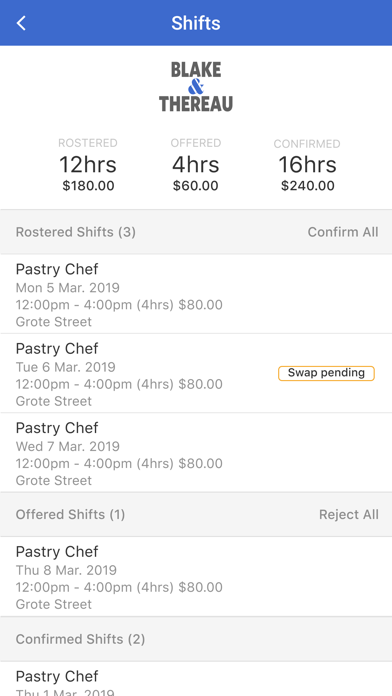Reject all offered shifts
Viewport: 392px width, 696px height.
pyautogui.click(x=348, y=514)
